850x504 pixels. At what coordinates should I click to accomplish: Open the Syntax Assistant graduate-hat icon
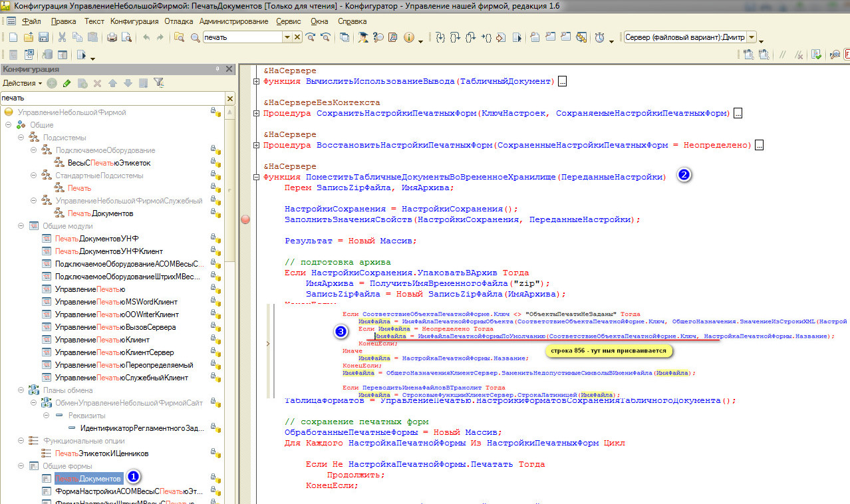point(362,37)
